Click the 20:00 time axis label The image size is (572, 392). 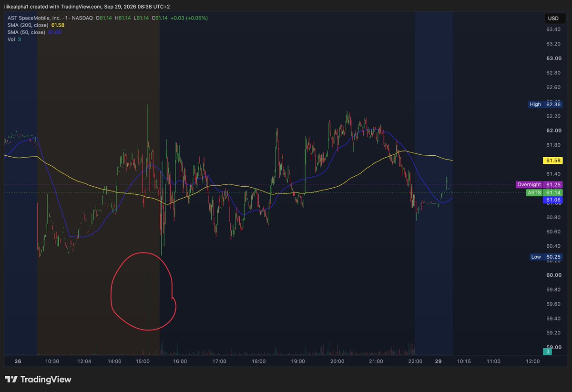337,362
